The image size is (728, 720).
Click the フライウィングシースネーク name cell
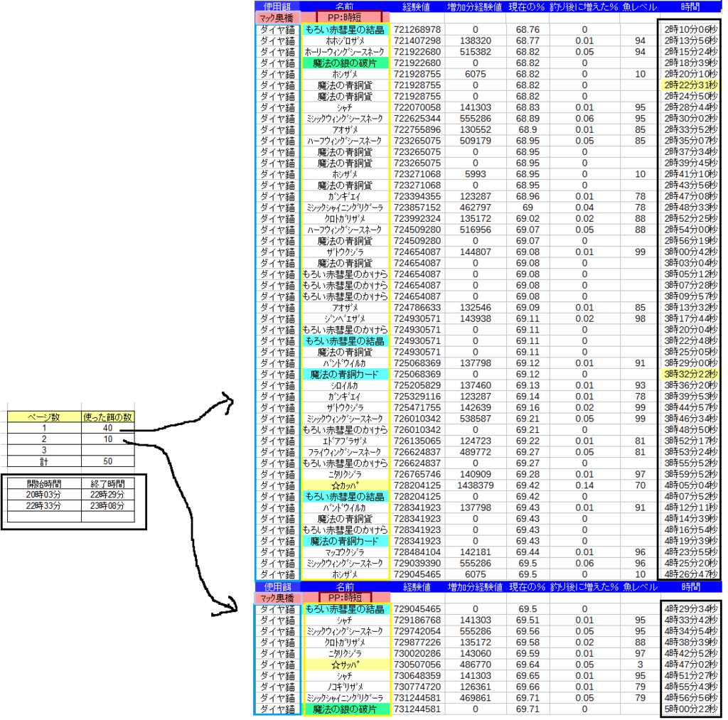coord(345,452)
